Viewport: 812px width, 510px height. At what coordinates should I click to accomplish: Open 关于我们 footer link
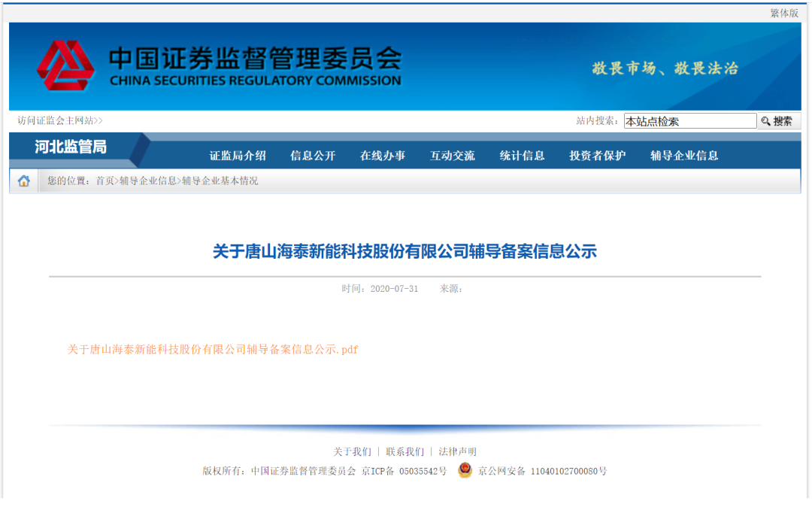click(352, 452)
